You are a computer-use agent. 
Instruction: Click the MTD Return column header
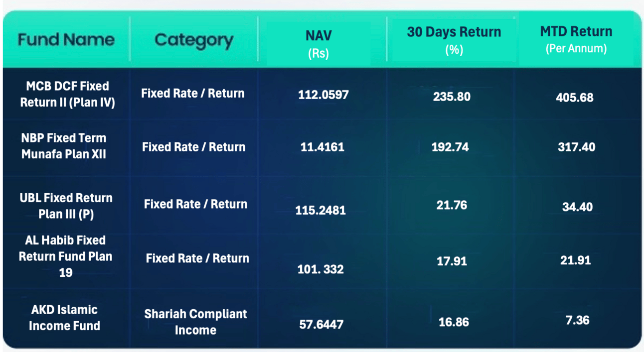click(576, 39)
